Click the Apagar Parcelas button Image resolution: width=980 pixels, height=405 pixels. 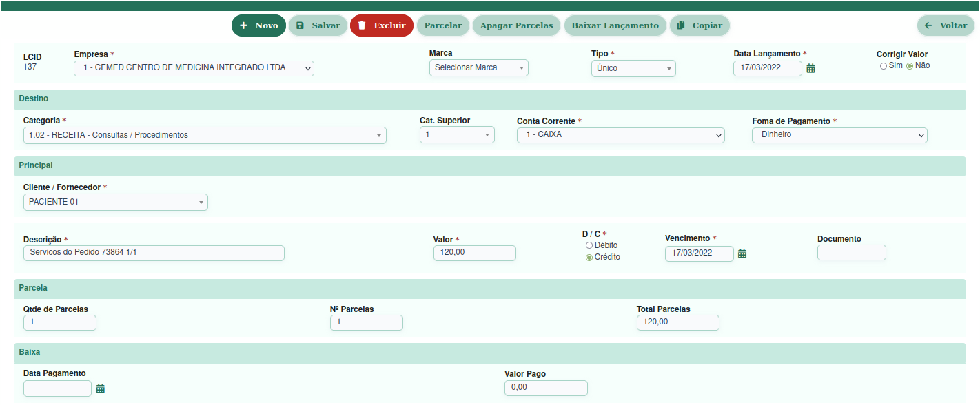[x=516, y=25]
